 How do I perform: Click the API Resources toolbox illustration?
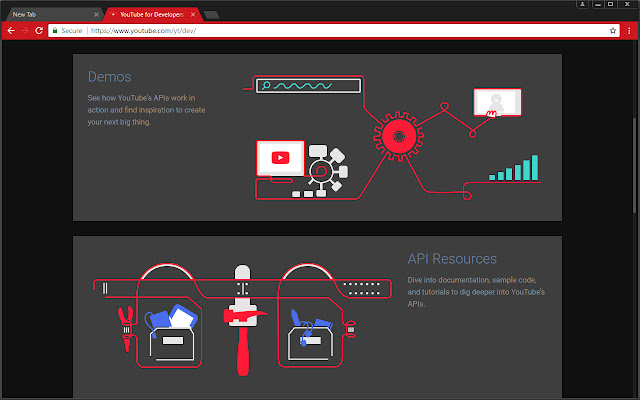click(242, 319)
